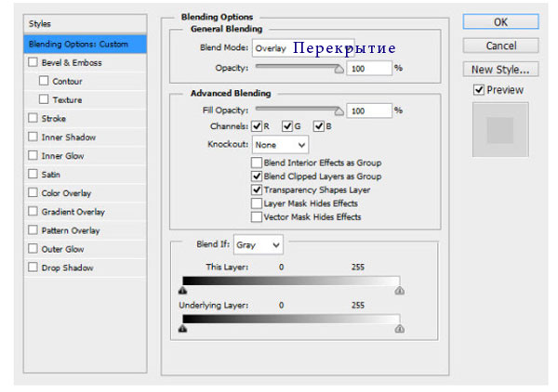Click the This Layer white point slider
558x392 pixels.
400,291
